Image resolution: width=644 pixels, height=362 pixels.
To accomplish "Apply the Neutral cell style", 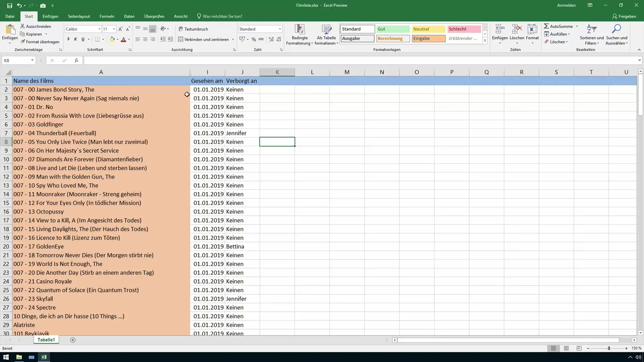I will click(x=429, y=29).
